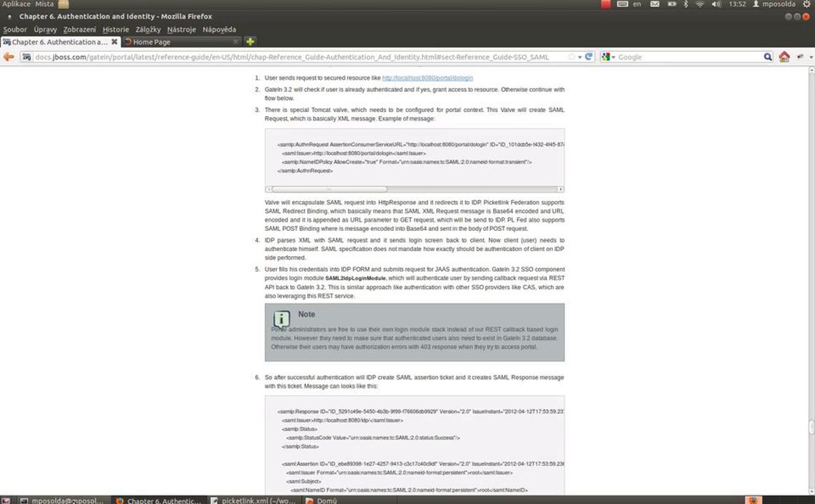Go back with the orange arrow button
This screenshot has height=504, width=815.
[x=8, y=57]
